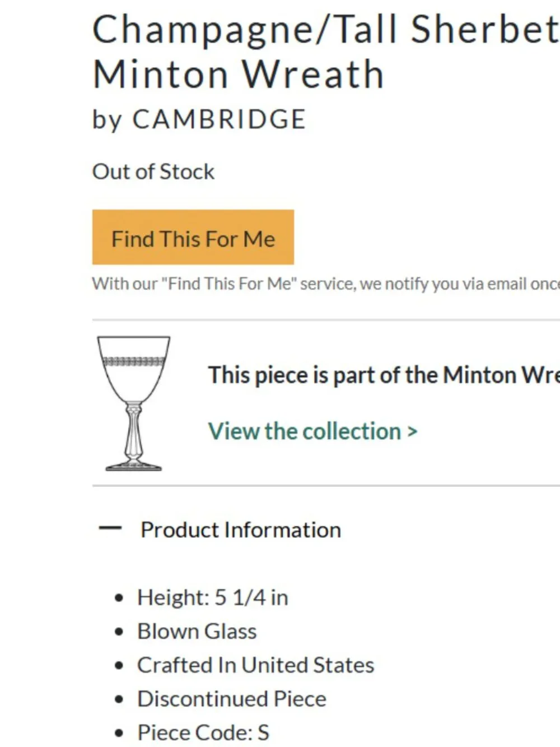560x747 pixels.
Task: Click the Height: 5 1/4 in detail
Action: point(213,597)
